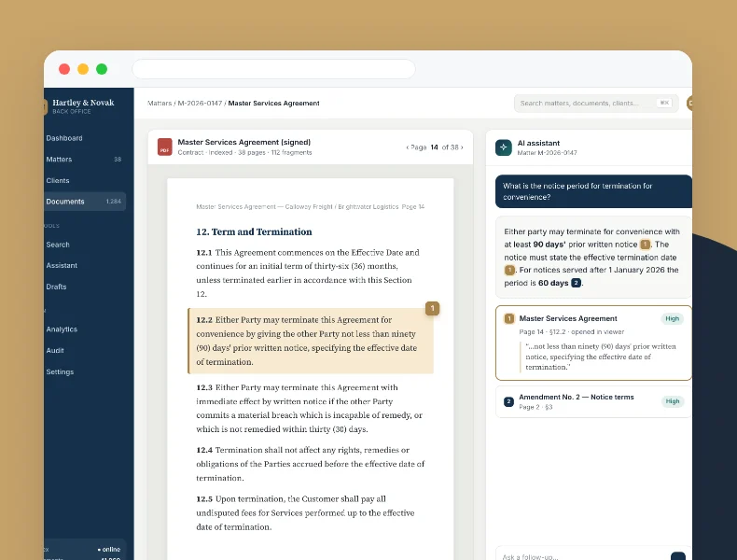Click citation badge 1 before 'For notices served'
The height and width of the screenshot is (560, 737).
tap(509, 270)
